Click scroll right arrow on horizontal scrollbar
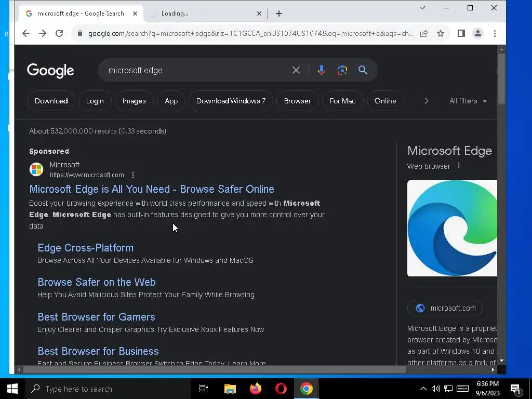The height and width of the screenshot is (399, 532). [493, 369]
